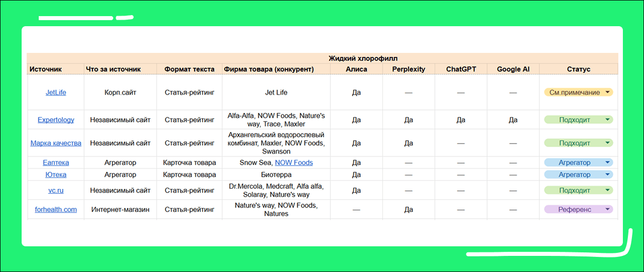Viewport: 644px width, 272px height.
Task: Select the Архангельский водорослевый комбинат cell
Action: [276, 143]
